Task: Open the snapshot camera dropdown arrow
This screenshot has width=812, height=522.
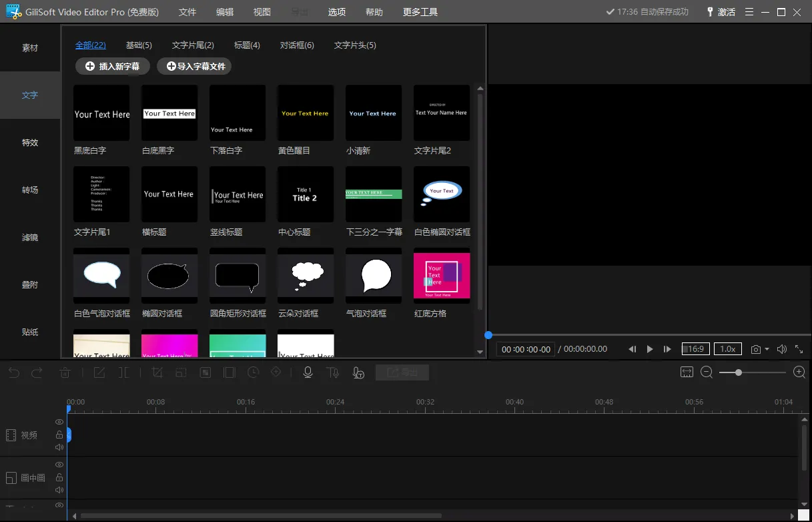Action: [767, 349]
